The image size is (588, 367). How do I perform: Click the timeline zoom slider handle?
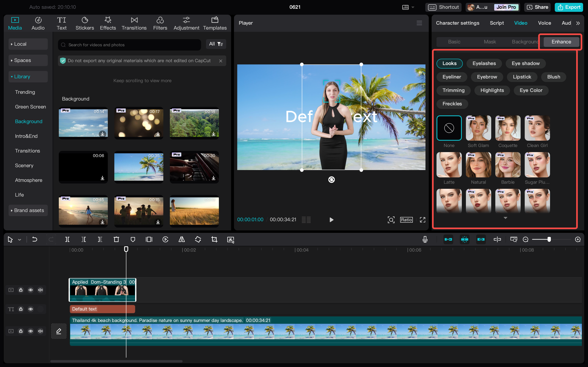[x=549, y=240]
